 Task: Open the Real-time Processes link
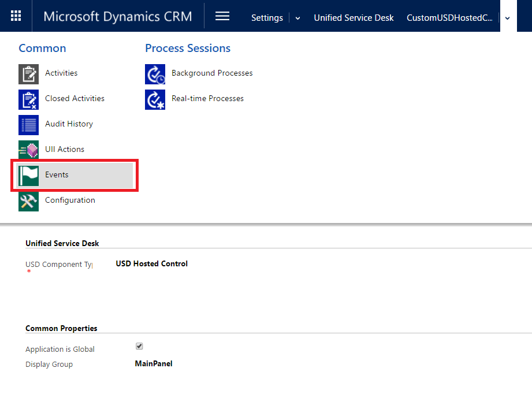point(207,99)
